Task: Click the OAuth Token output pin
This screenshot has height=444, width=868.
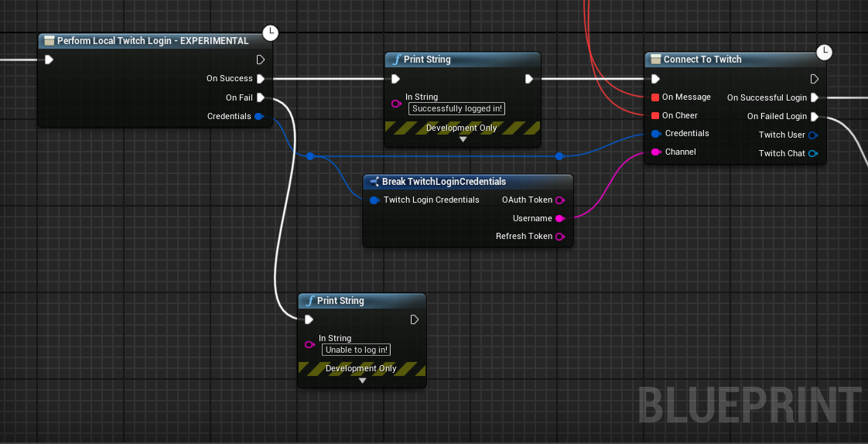Action: pos(560,200)
